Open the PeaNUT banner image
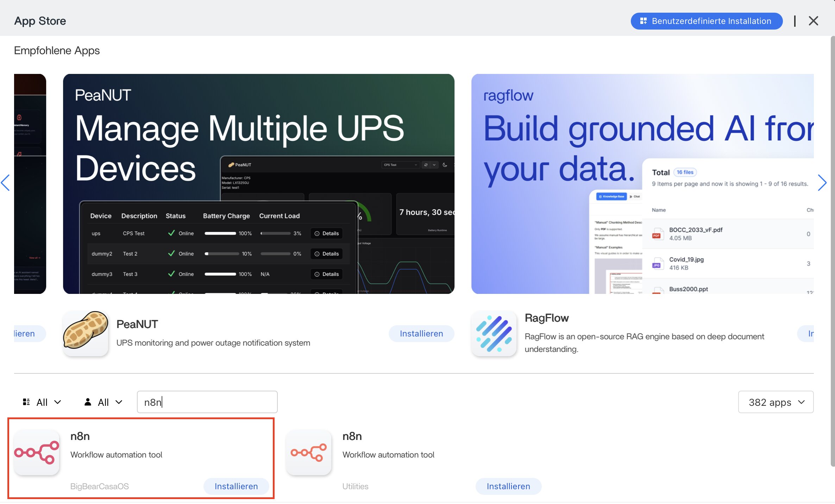 [x=258, y=183]
